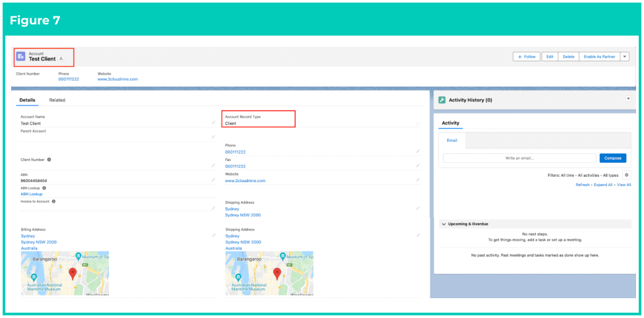Click Enable As Partner button

tap(599, 57)
